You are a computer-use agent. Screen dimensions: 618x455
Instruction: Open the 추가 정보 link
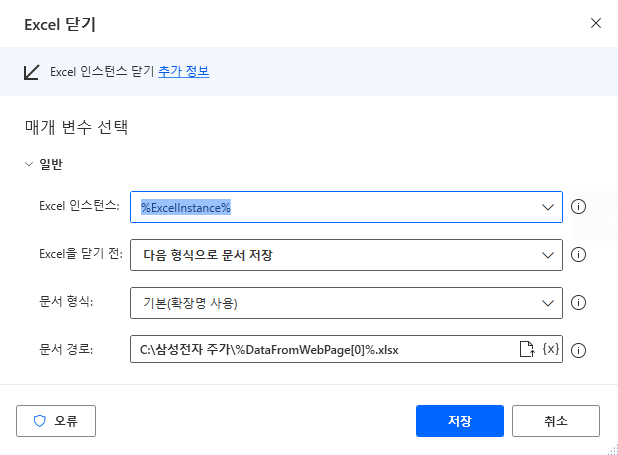coord(184,71)
